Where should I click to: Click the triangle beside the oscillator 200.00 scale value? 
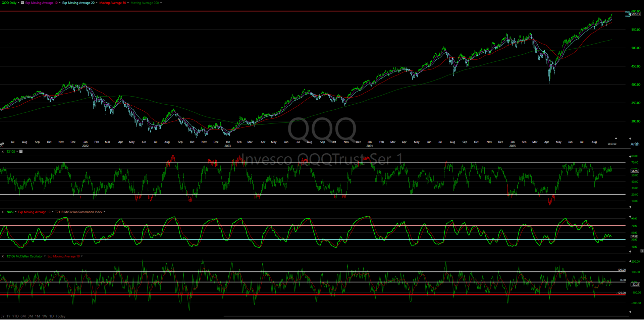click(x=630, y=261)
